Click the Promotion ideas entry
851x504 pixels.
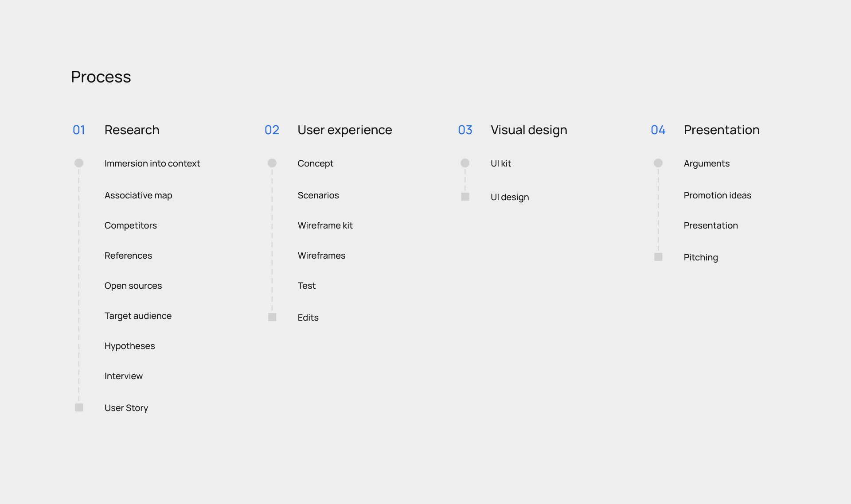pos(717,195)
